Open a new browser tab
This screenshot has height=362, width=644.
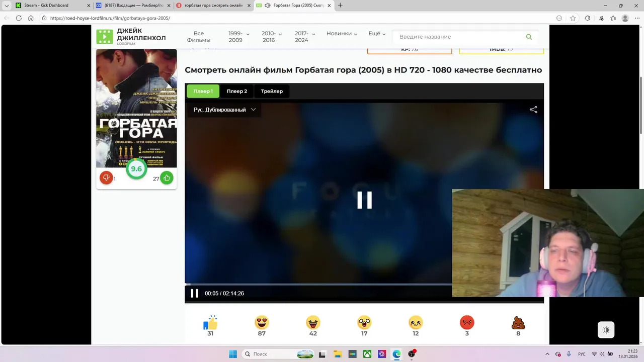click(340, 6)
